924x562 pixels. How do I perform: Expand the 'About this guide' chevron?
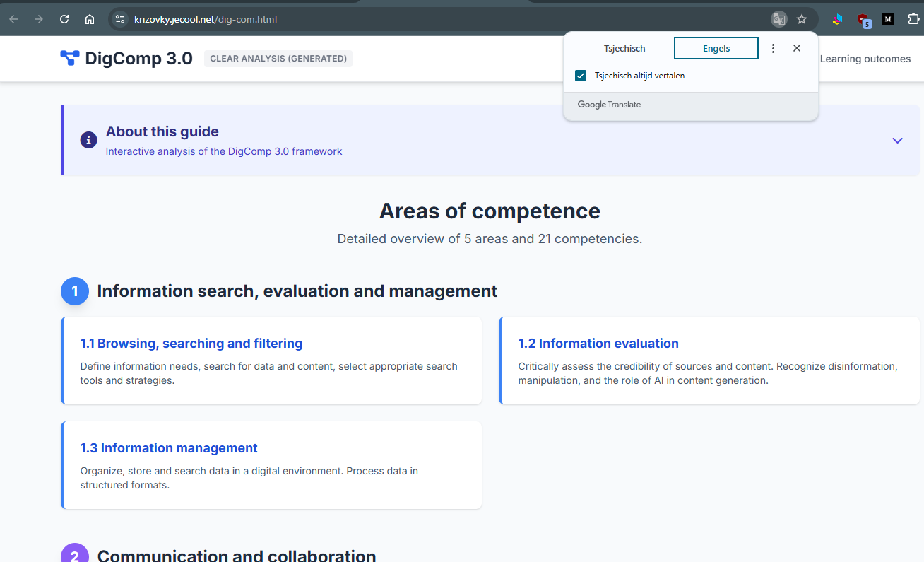click(x=897, y=140)
